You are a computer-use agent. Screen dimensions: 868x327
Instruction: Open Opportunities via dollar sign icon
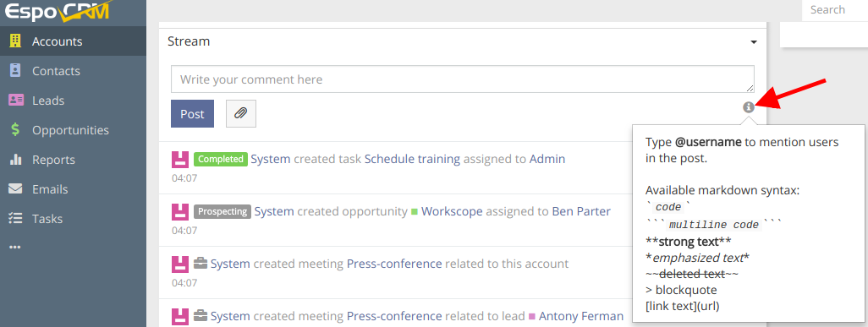pyautogui.click(x=15, y=130)
